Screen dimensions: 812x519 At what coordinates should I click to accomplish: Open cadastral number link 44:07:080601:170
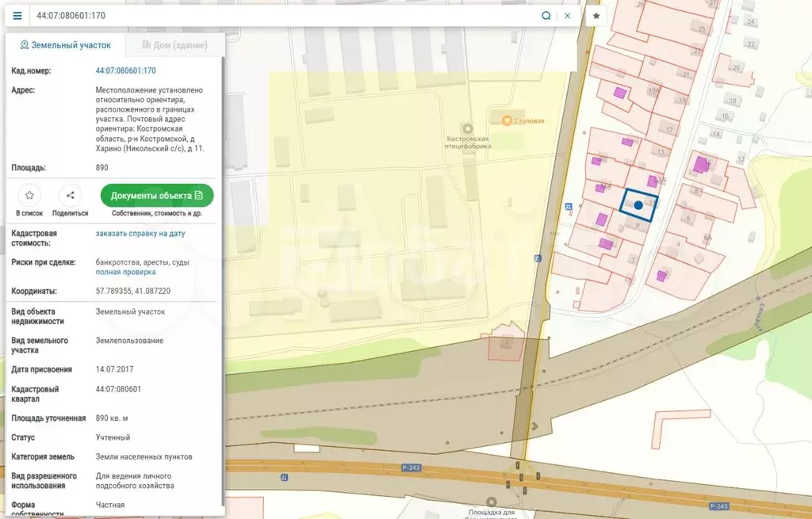click(x=125, y=71)
